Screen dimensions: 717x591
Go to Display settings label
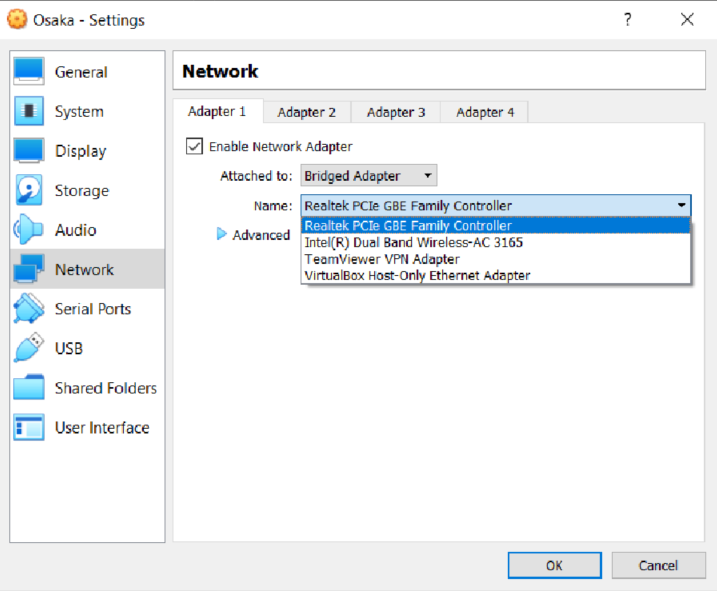click(x=80, y=151)
